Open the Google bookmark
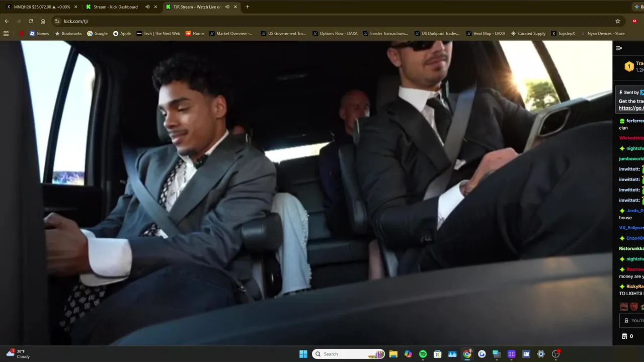Viewport: 644px width, 362px height. pyautogui.click(x=98, y=34)
